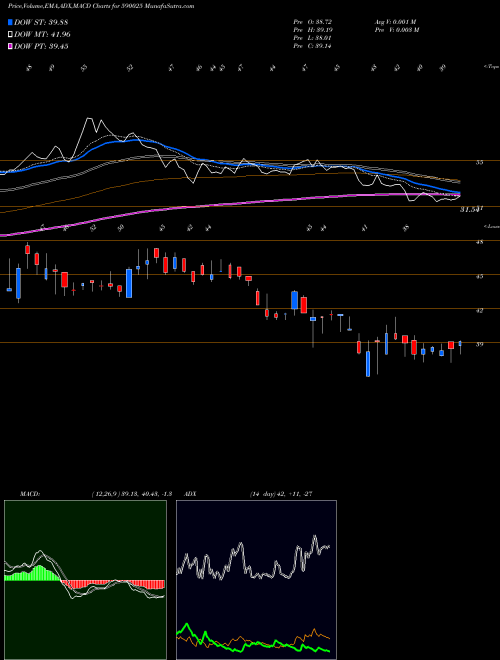Viewport: 500px width, 660px height.
Task: Click the 39 price axis label
Action: (x=479, y=344)
